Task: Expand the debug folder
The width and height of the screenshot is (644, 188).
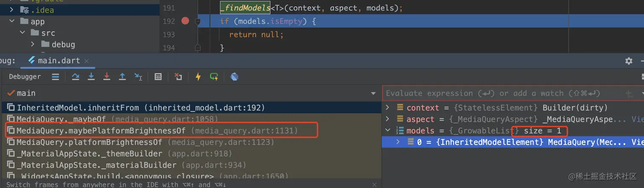Action: [33, 44]
